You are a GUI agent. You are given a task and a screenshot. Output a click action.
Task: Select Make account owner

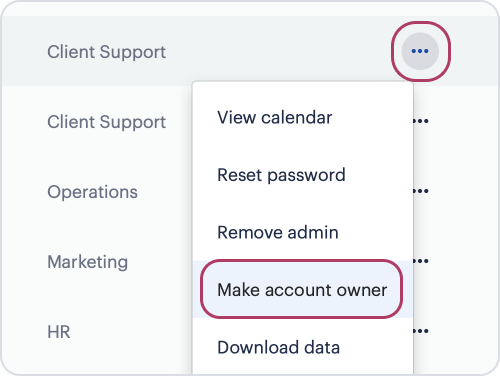pyautogui.click(x=303, y=289)
